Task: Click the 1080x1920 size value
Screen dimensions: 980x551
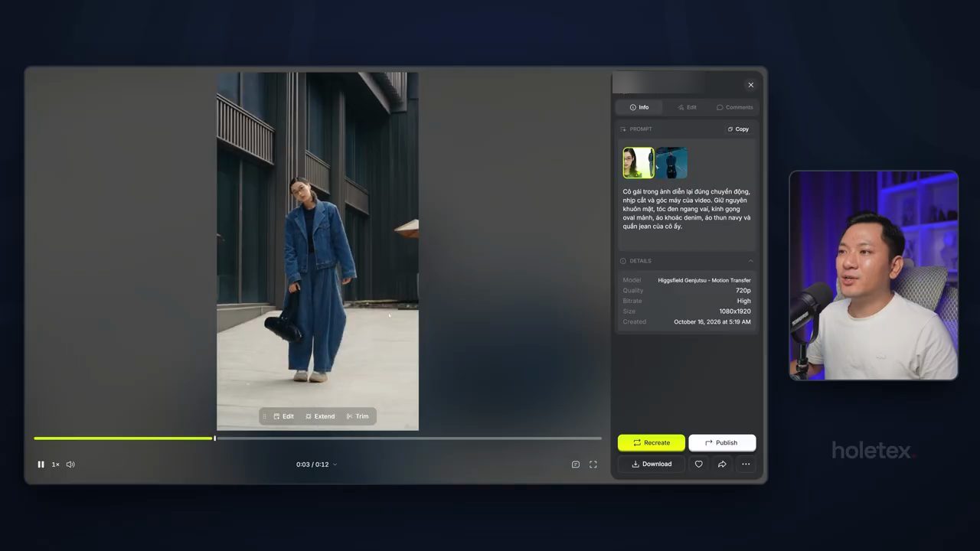Action: click(735, 311)
